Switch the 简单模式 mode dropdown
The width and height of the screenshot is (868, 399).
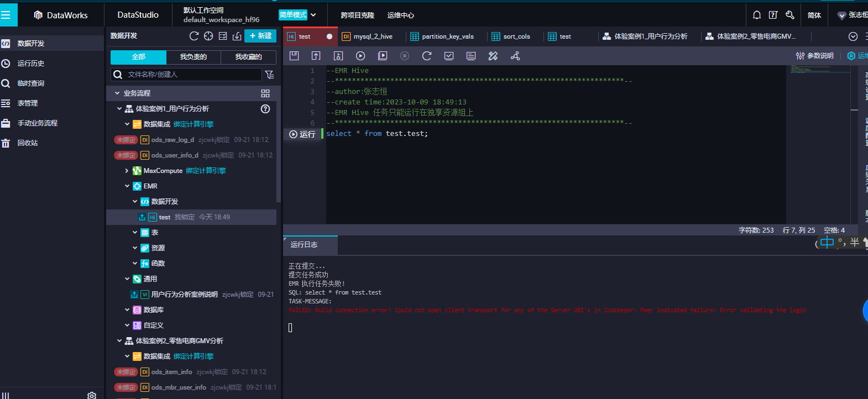tap(297, 15)
